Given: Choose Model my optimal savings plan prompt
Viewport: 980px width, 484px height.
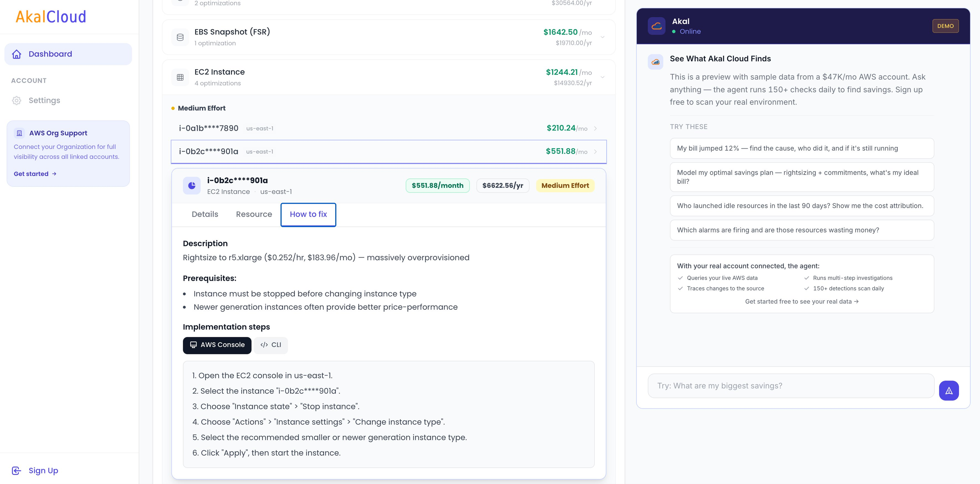Looking at the screenshot, I should click(x=802, y=177).
